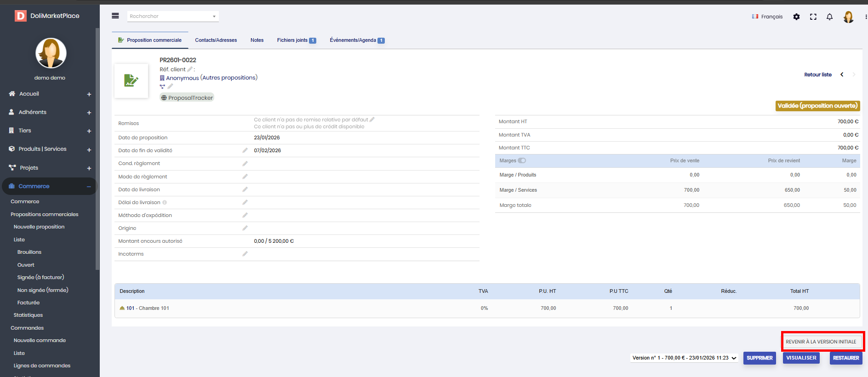The image size is (868, 377).
Task: Open the Version n° 1 dropdown
Action: pyautogui.click(x=685, y=358)
